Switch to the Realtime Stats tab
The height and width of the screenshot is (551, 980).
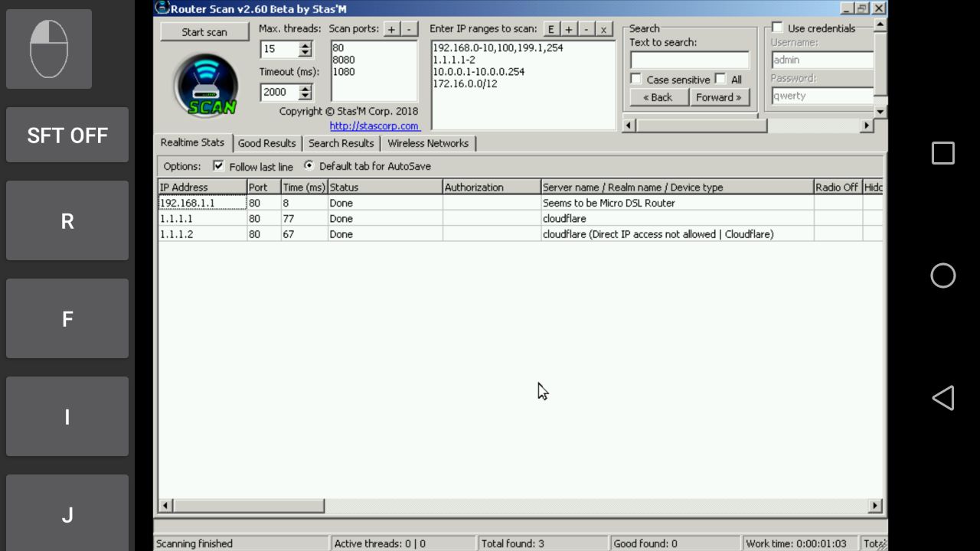192,142
